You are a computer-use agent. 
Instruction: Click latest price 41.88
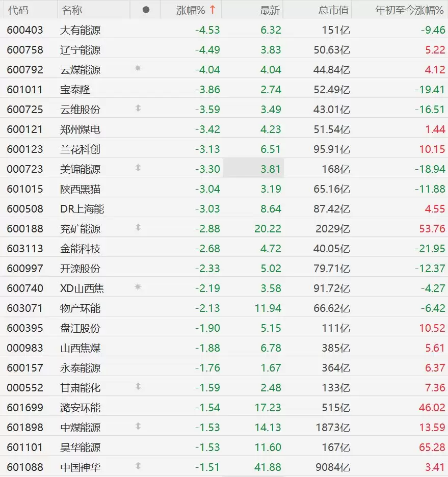click(268, 467)
